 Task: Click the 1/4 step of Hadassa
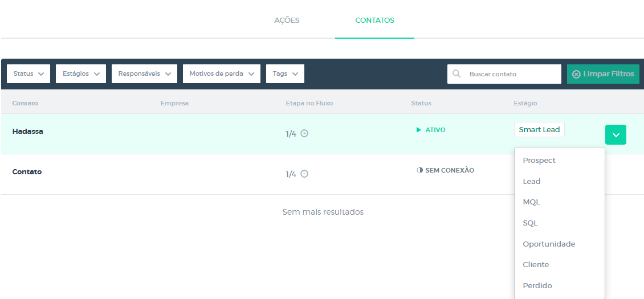click(291, 134)
